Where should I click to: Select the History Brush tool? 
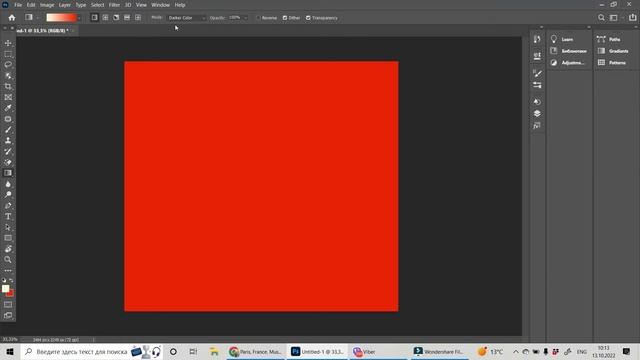click(x=8, y=151)
